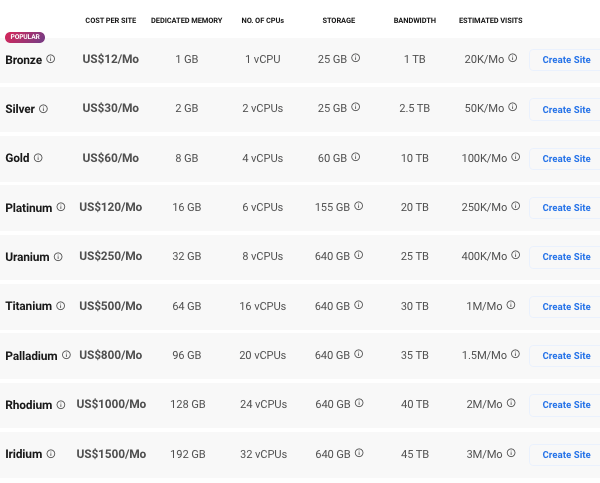Click the info icon next to 100K/Mo visits
This screenshot has width=600, height=483.
[x=516, y=158]
